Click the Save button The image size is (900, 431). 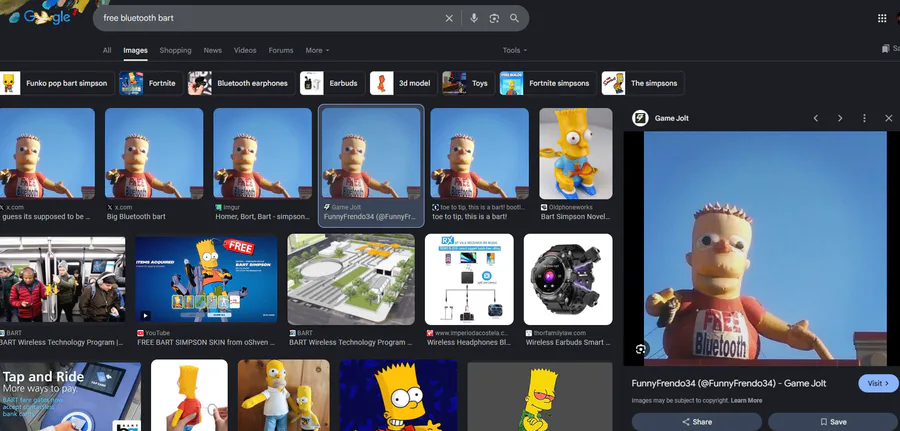coord(833,422)
